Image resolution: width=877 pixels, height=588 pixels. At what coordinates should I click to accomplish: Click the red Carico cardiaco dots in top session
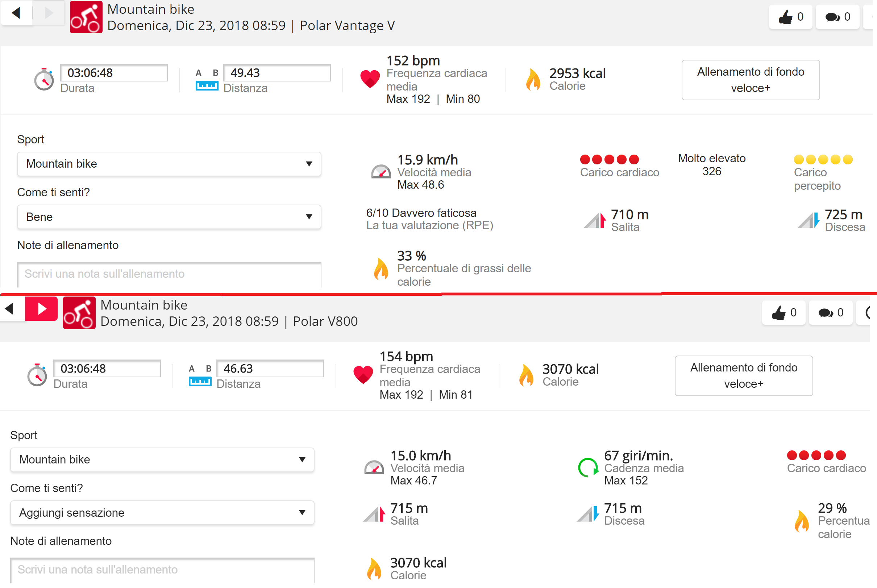pos(609,160)
